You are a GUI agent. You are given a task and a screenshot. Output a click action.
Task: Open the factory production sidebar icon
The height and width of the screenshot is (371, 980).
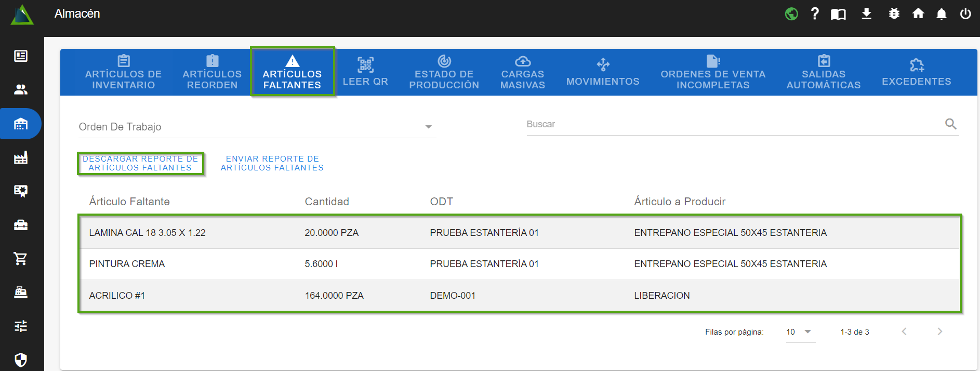(x=21, y=158)
